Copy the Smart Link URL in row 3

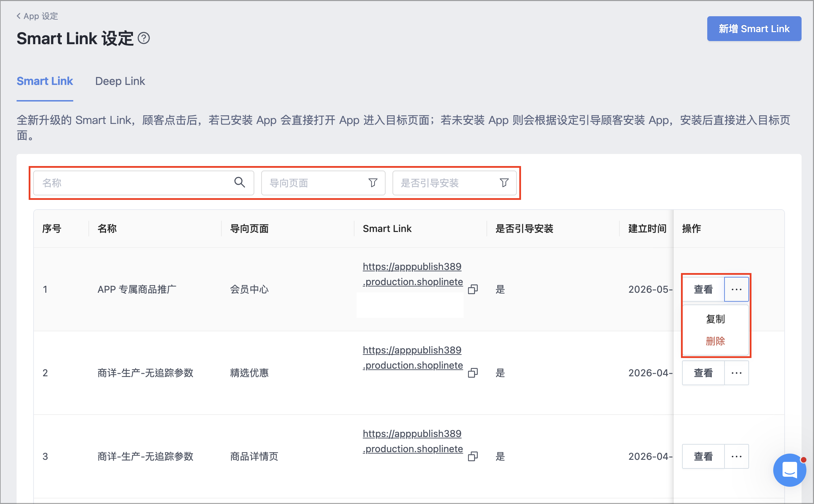tap(473, 456)
